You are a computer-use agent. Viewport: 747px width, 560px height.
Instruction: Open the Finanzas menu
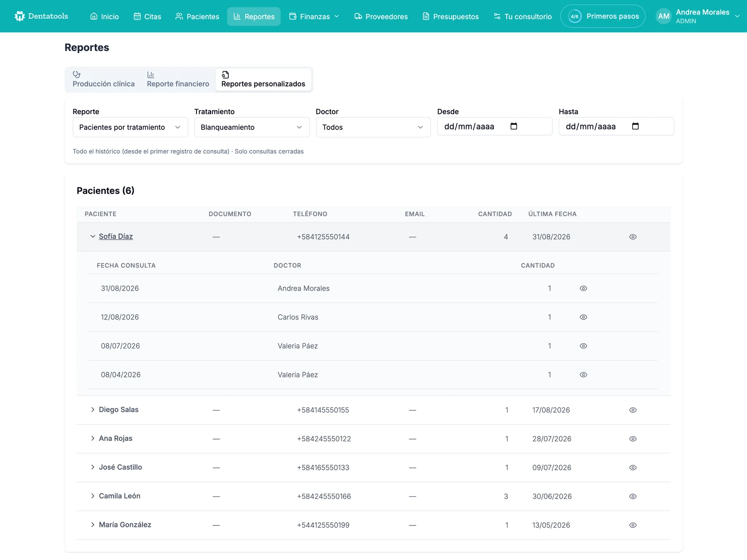(x=314, y=16)
